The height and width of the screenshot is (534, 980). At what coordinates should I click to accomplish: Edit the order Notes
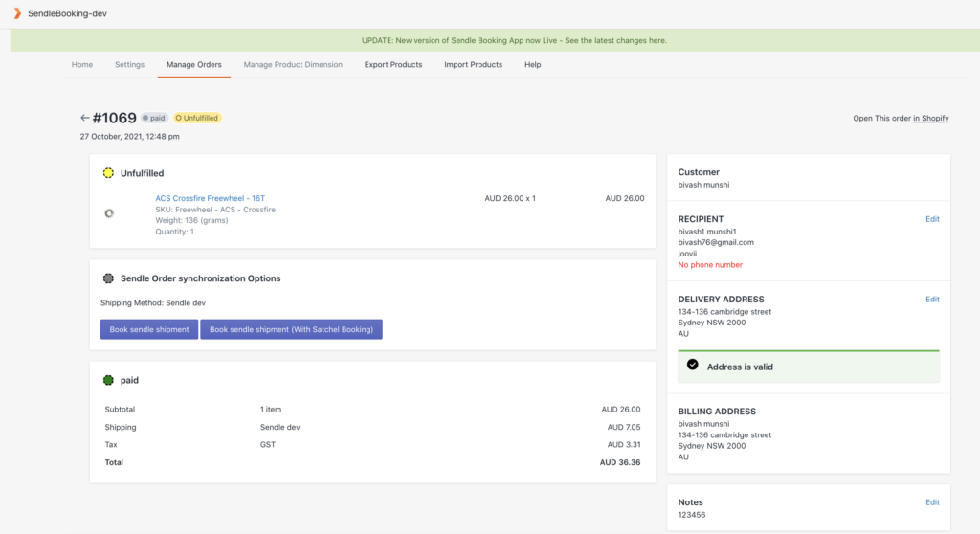click(x=932, y=502)
